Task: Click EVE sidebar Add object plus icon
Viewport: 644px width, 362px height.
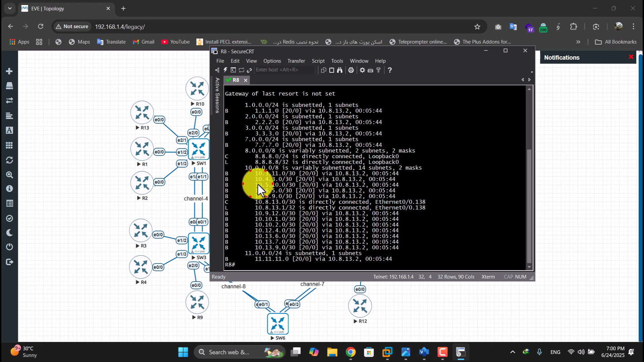Action: coord(9,71)
